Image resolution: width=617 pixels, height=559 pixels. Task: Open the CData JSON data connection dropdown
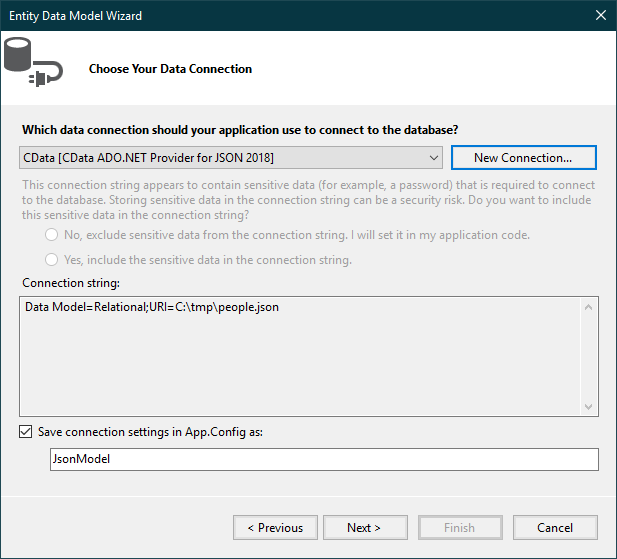pos(433,158)
